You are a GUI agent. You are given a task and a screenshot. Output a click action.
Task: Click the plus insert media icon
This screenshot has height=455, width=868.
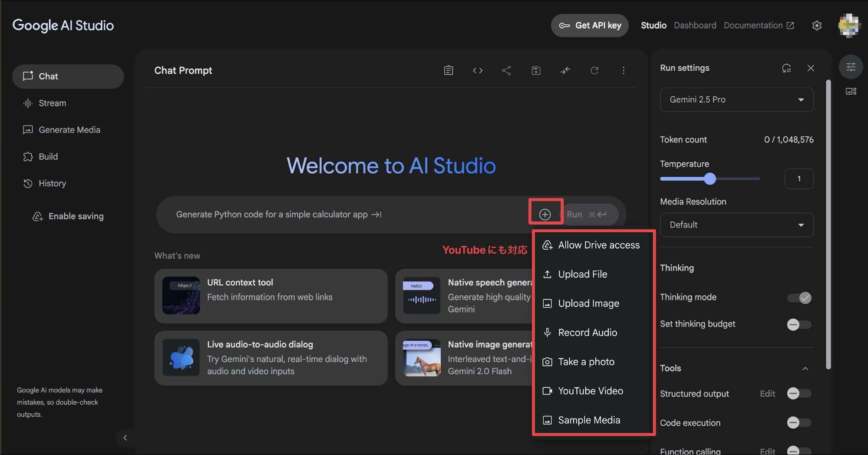tap(545, 214)
